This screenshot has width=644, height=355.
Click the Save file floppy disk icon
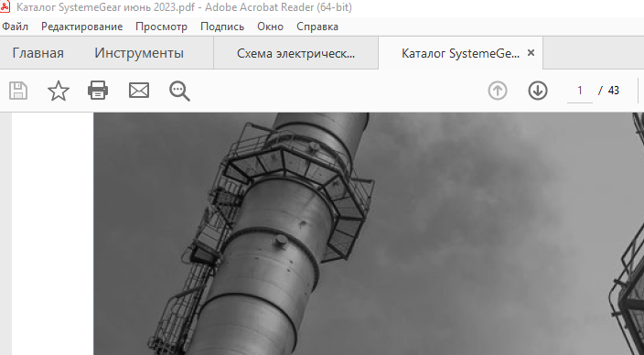(x=18, y=91)
